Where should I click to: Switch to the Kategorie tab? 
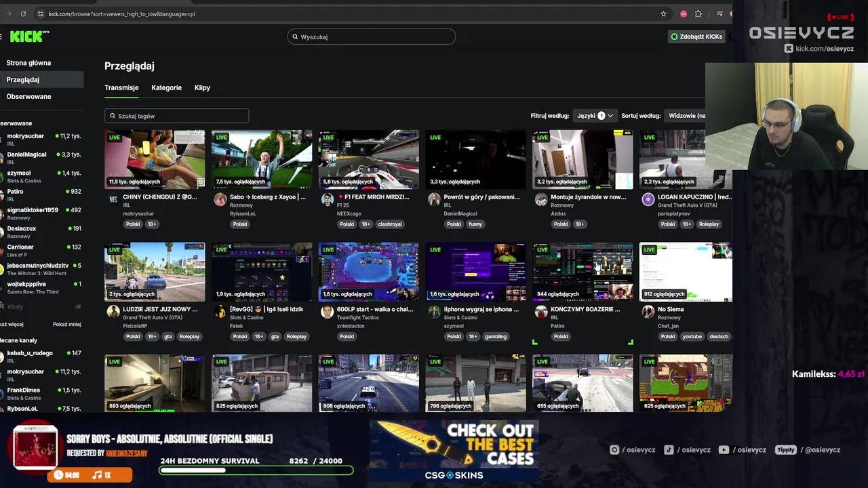[x=166, y=88]
